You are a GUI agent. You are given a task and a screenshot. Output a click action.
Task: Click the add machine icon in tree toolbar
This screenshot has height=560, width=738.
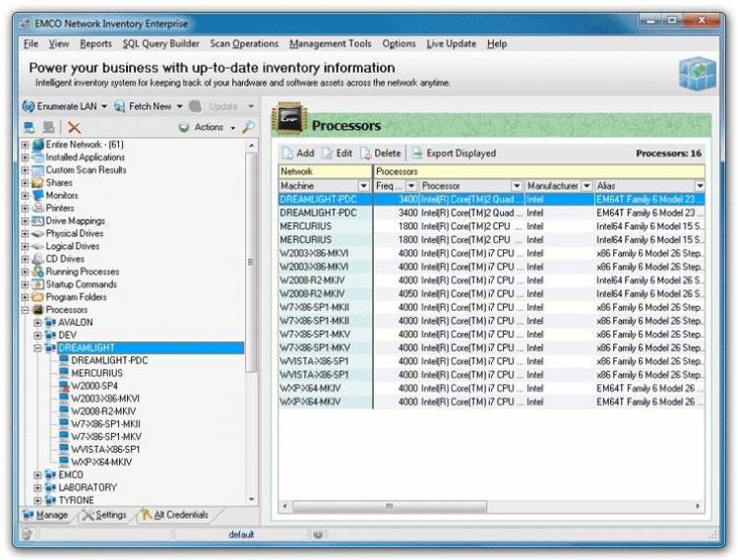click(x=29, y=128)
